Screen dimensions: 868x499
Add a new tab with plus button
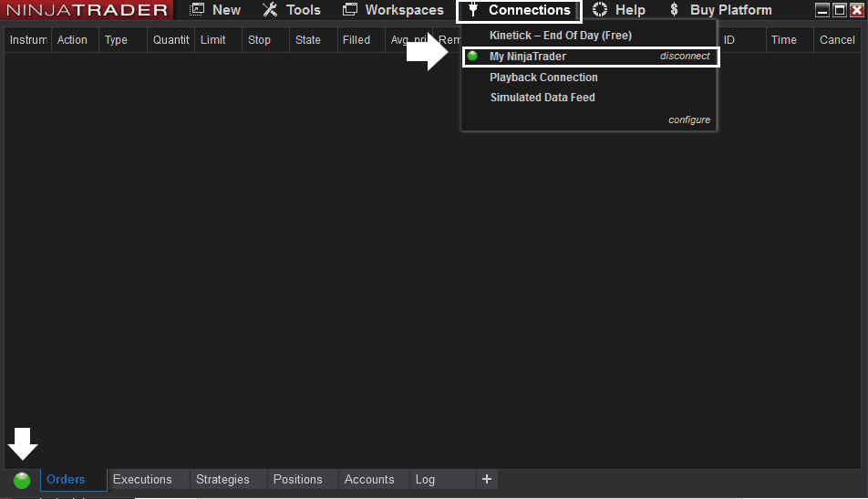pos(487,480)
